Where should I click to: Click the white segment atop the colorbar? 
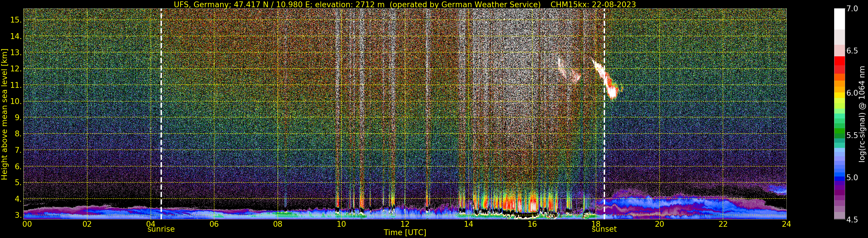click(x=839, y=19)
